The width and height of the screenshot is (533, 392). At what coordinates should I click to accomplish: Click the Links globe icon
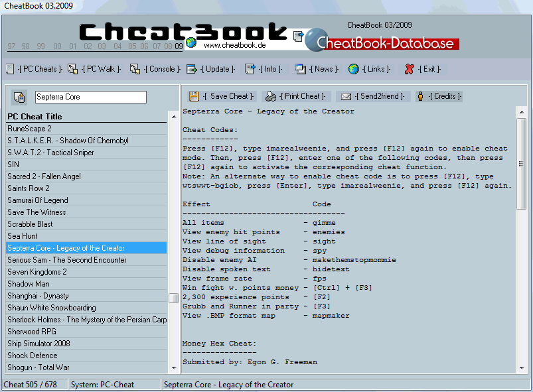point(354,69)
